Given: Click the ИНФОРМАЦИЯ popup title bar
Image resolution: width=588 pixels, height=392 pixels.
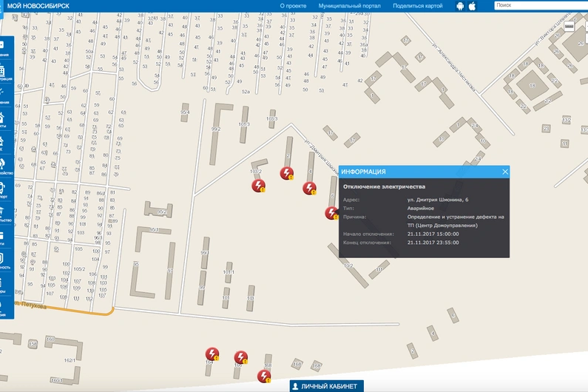Looking at the screenshot, I should [414, 172].
